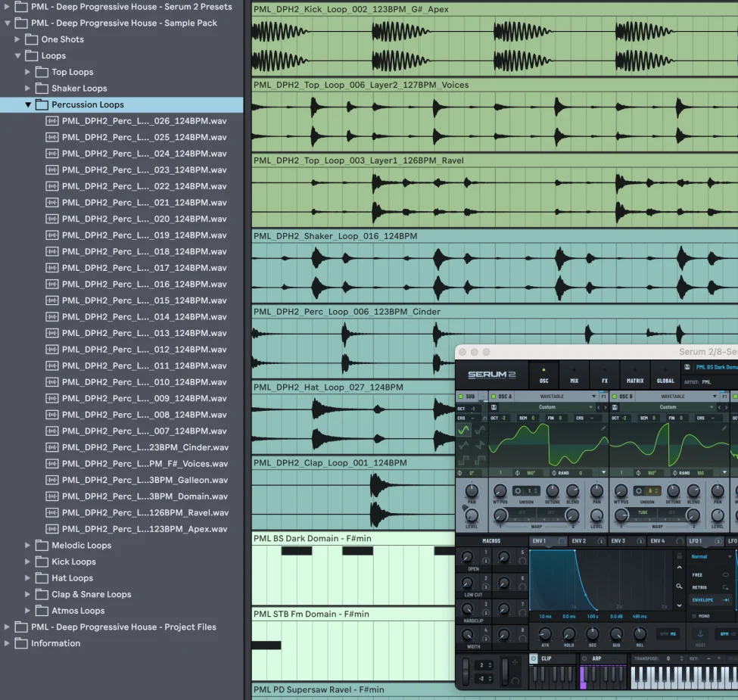This screenshot has width=738, height=700.
Task: Collapse the Percussion Loops folder
Action: coord(28,105)
